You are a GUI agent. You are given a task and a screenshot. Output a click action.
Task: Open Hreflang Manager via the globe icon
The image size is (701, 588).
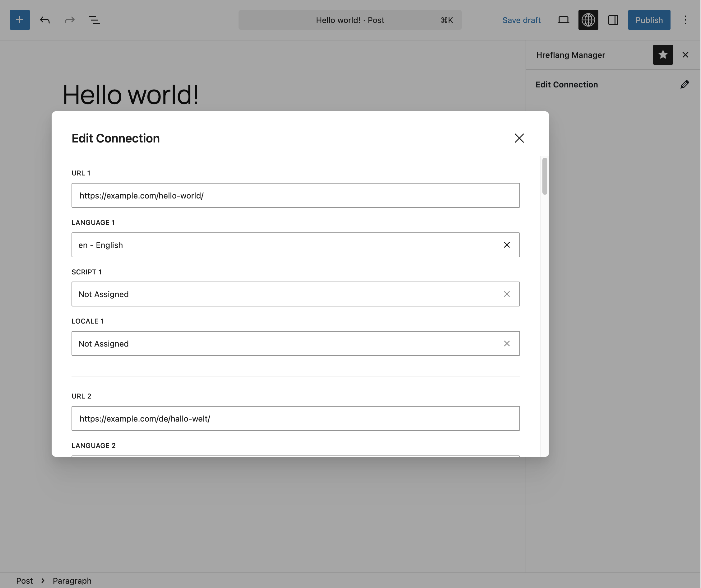[588, 20]
